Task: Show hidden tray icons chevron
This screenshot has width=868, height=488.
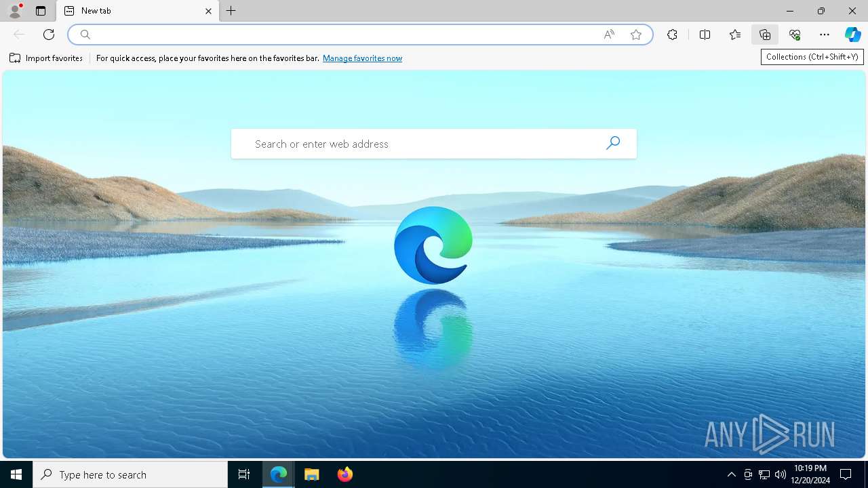Action: pyautogui.click(x=731, y=474)
